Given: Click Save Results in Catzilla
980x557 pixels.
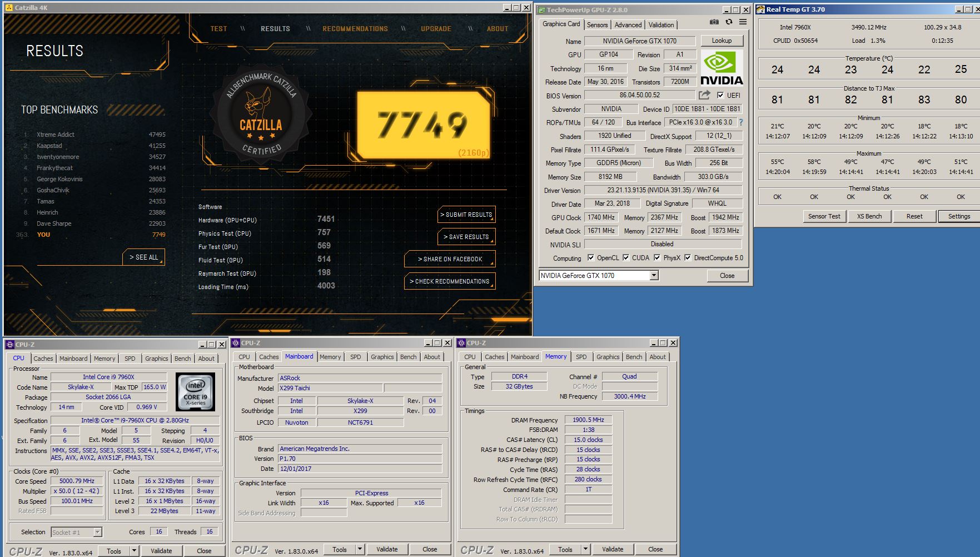Looking at the screenshot, I should tap(466, 237).
